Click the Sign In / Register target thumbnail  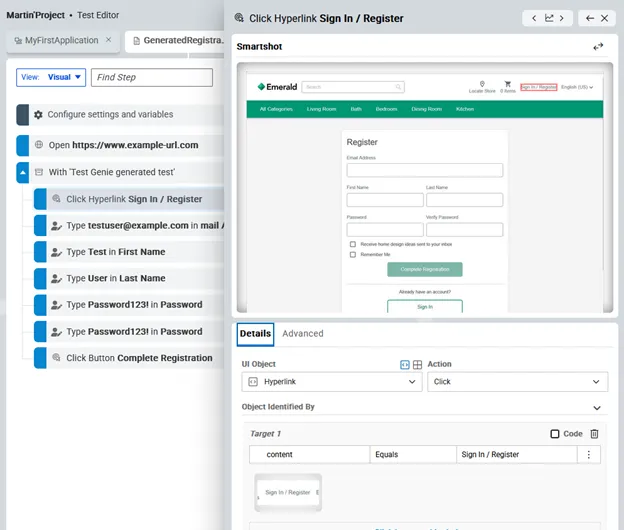point(288,493)
